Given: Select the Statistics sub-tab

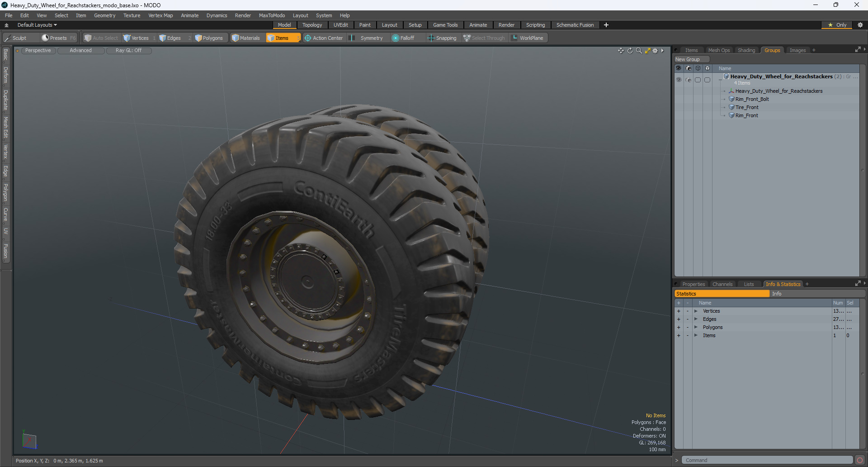Looking at the screenshot, I should click(x=722, y=294).
